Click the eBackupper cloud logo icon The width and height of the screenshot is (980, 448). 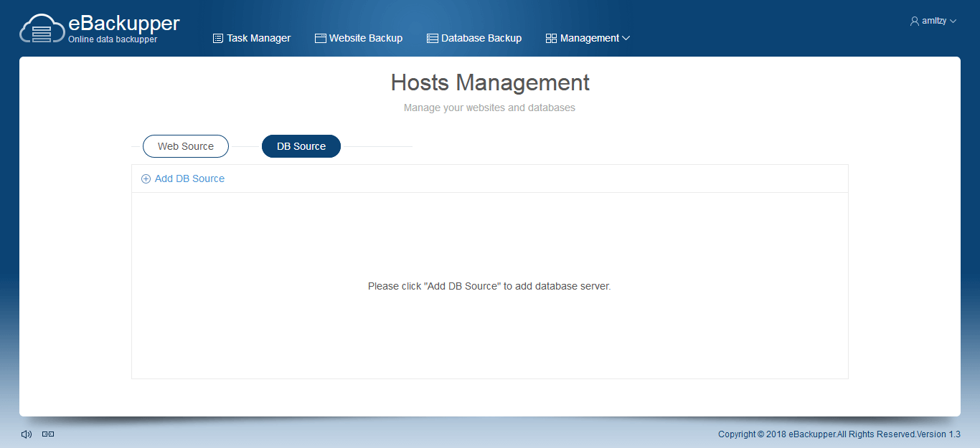pos(42,29)
